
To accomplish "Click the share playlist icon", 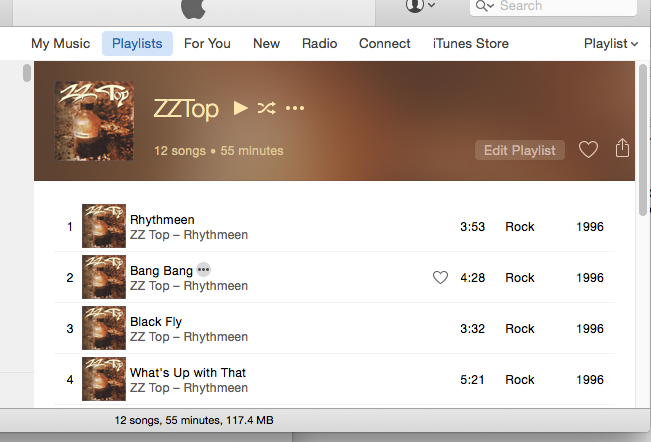I will tap(622, 148).
